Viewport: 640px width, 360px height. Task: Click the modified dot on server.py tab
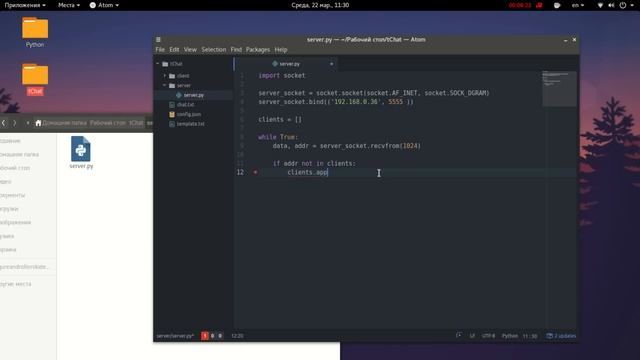pos(331,64)
